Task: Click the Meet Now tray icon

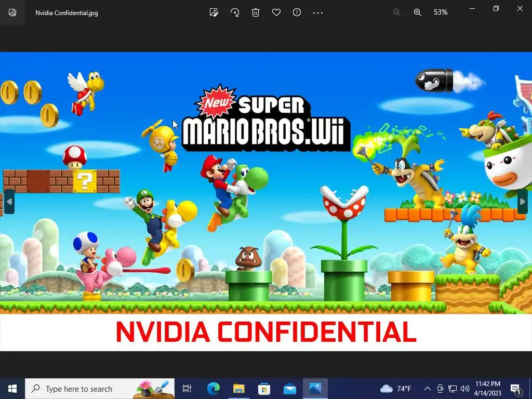Action: pos(440,389)
